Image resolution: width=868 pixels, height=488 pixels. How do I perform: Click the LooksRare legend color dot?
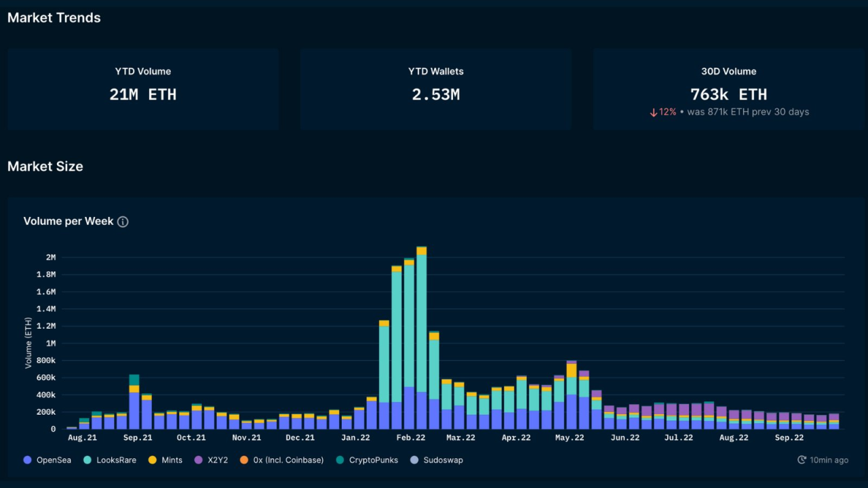pos(87,460)
